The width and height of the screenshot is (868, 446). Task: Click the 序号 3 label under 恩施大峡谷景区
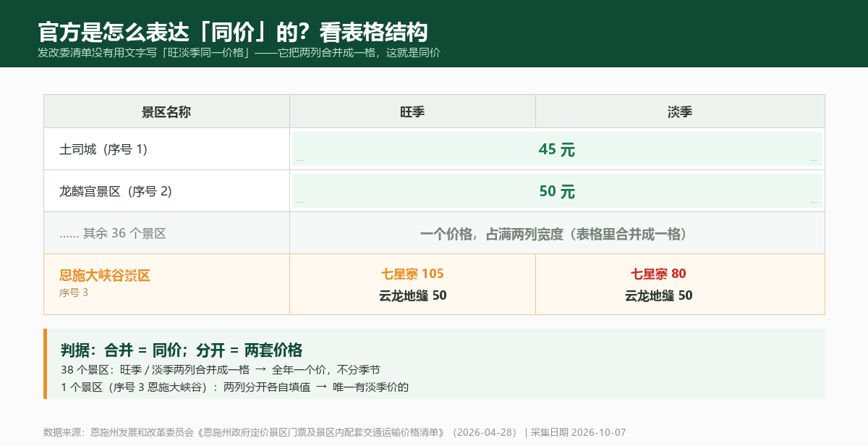[74, 293]
